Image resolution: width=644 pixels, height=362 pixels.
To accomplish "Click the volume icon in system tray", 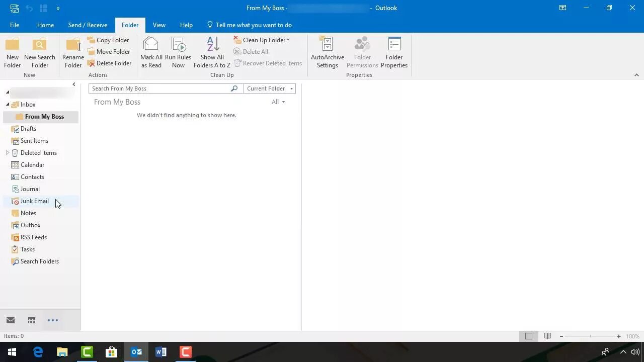I will (x=635, y=352).
